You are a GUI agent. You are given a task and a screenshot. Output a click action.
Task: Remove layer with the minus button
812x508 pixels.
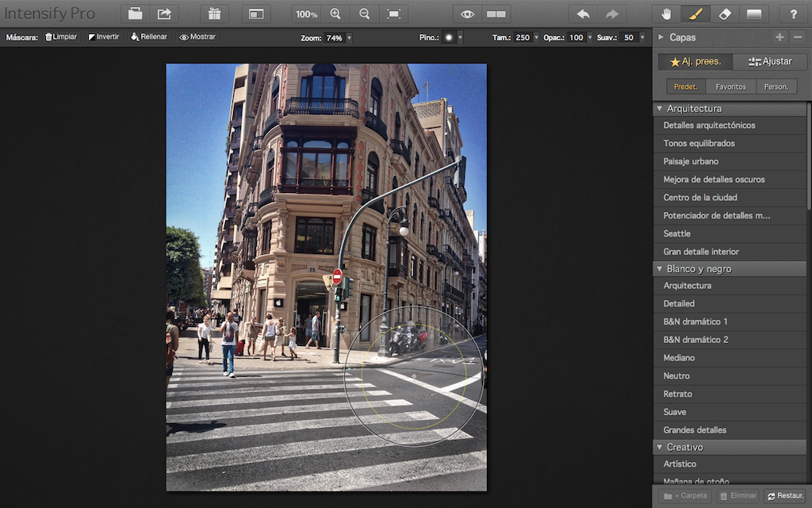pyautogui.click(x=798, y=37)
